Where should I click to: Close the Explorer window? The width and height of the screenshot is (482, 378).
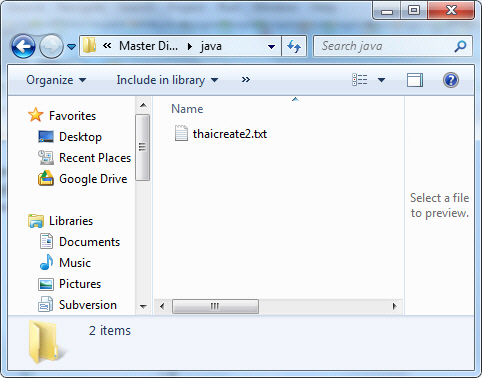click(451, 10)
